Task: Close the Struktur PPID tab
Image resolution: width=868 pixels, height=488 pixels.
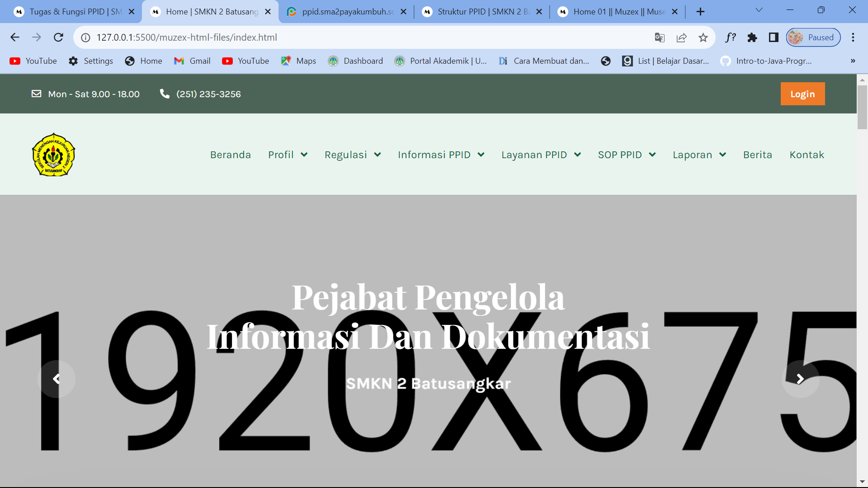Action: 539,12
